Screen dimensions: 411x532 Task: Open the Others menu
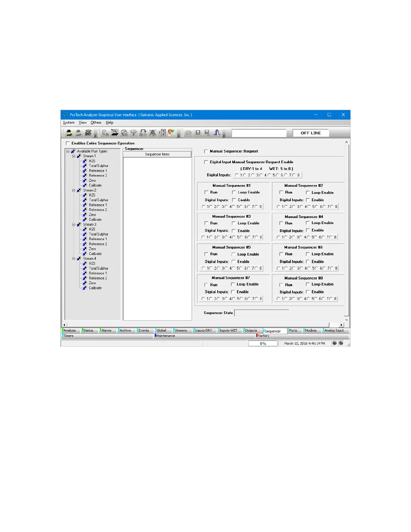click(96, 123)
